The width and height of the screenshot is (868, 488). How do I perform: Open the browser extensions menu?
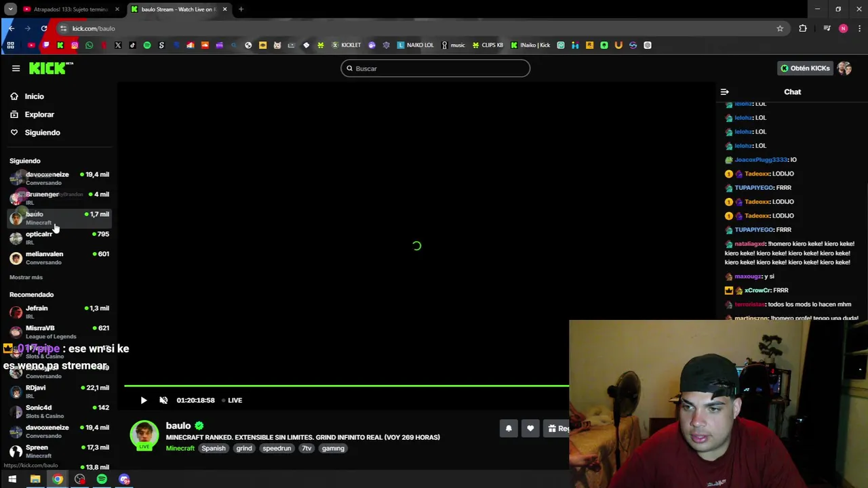click(803, 28)
